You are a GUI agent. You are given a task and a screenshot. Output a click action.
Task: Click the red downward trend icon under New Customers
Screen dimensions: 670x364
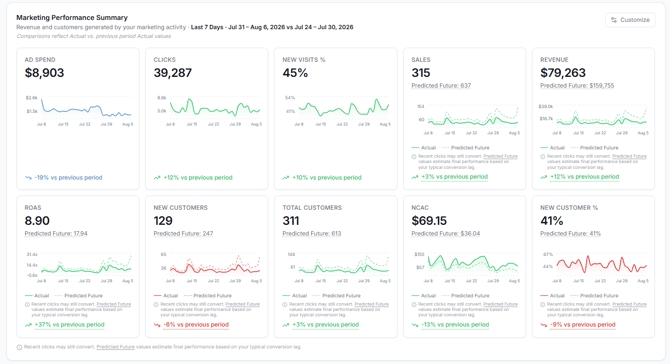(157, 325)
